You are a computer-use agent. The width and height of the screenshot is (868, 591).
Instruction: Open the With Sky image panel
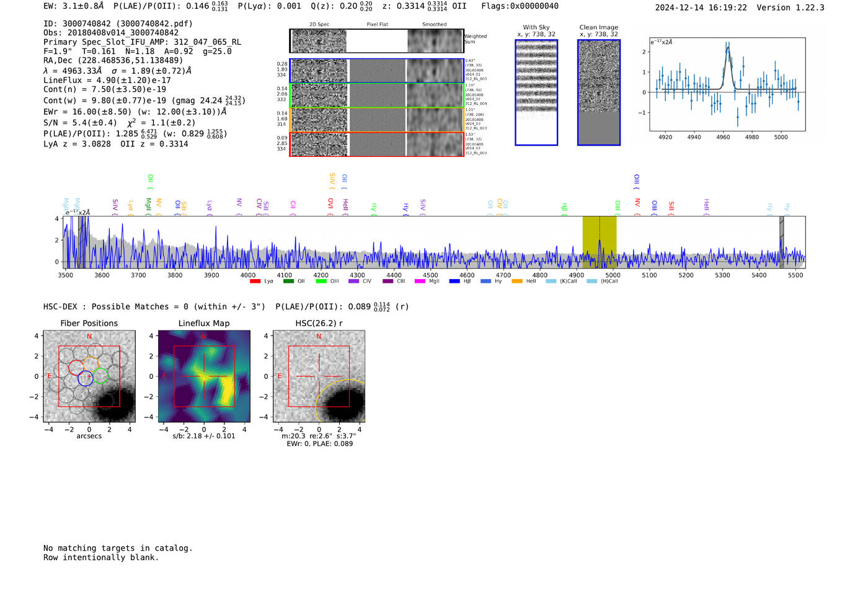pyautogui.click(x=536, y=92)
